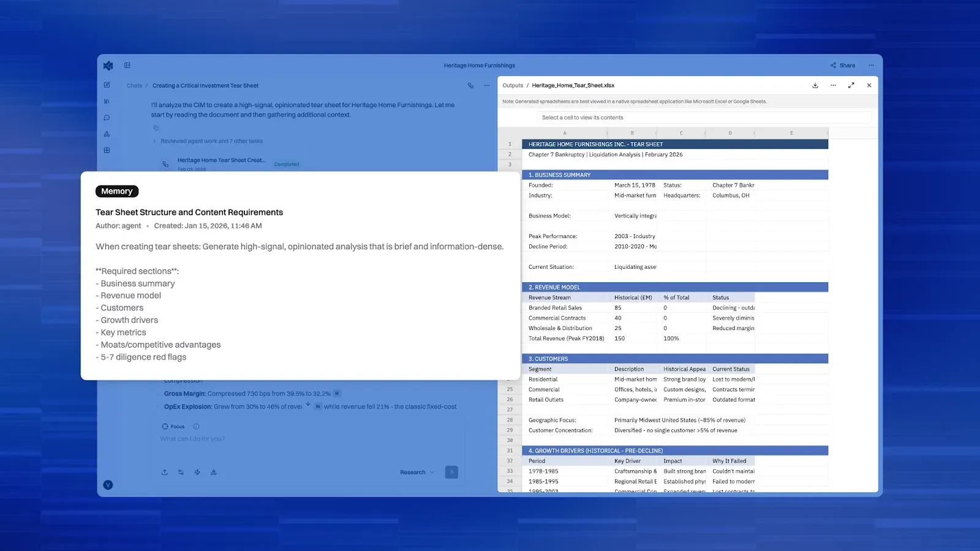This screenshot has width=980, height=551.
Task: Click the HERITAGE HOME FURNISHINGS INC. - TEAR SHEET cell
Action: tap(675, 144)
